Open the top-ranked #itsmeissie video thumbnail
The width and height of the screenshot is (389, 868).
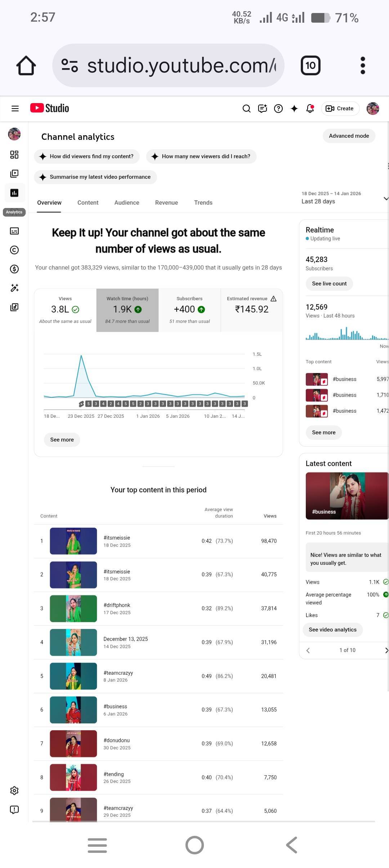click(x=73, y=541)
